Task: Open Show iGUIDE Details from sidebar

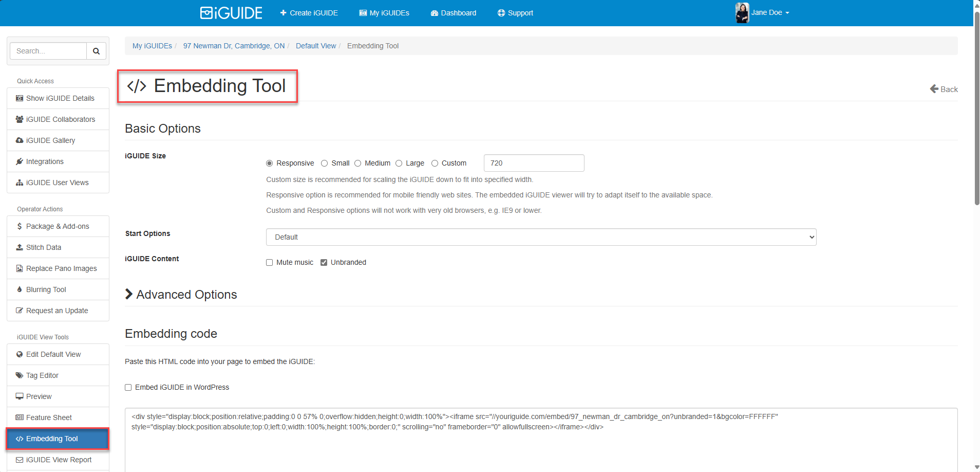Action: point(58,98)
